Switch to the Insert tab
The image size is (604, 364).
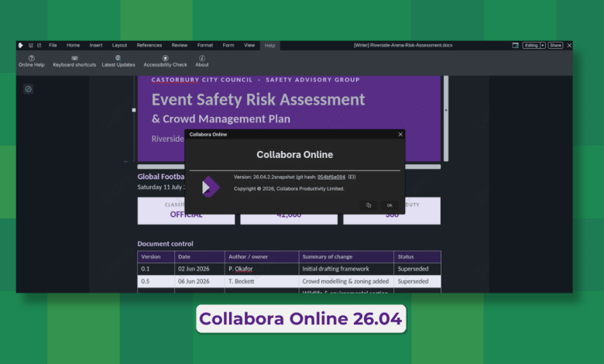coord(96,46)
